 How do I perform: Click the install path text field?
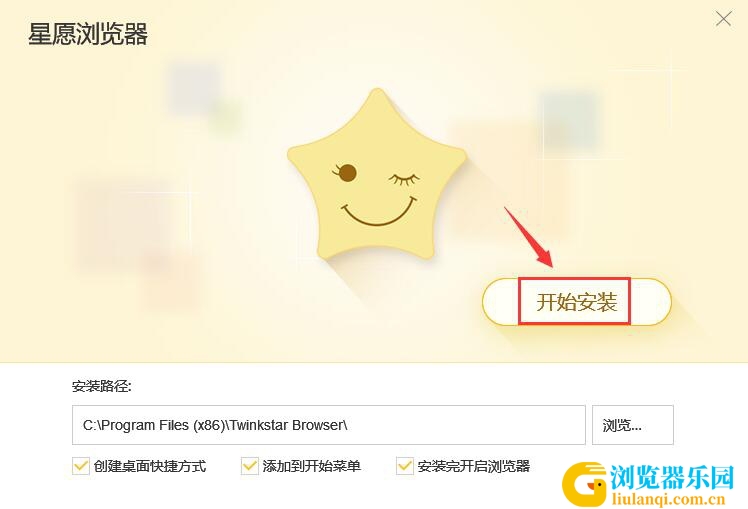(329, 425)
